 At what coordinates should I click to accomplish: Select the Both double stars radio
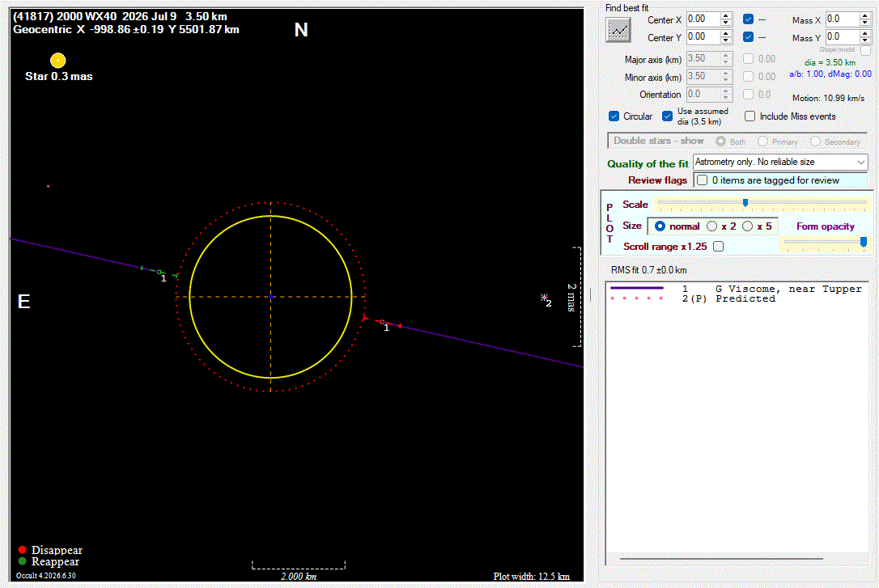(721, 141)
